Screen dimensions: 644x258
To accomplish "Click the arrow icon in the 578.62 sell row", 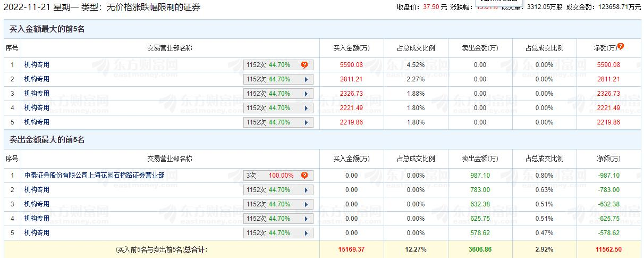I will coord(306,233).
